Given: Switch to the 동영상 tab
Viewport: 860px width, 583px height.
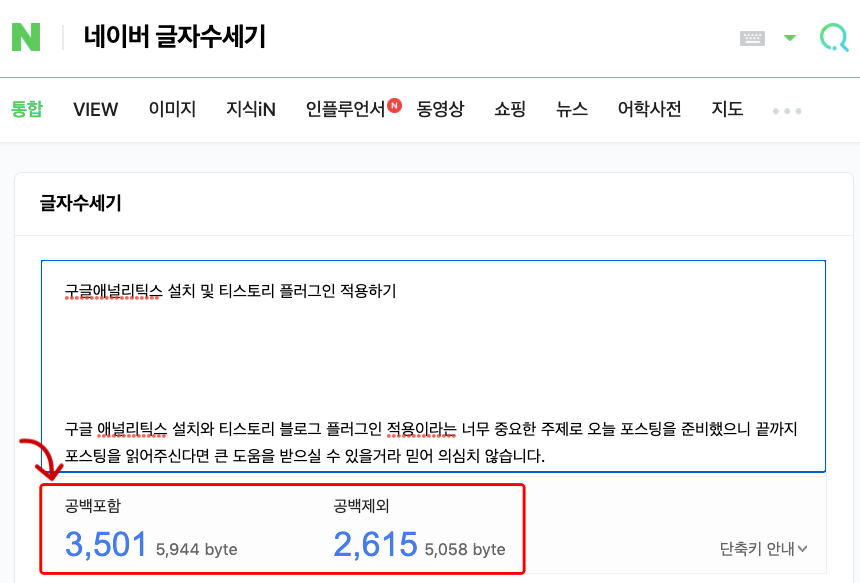Looking at the screenshot, I should 440,109.
